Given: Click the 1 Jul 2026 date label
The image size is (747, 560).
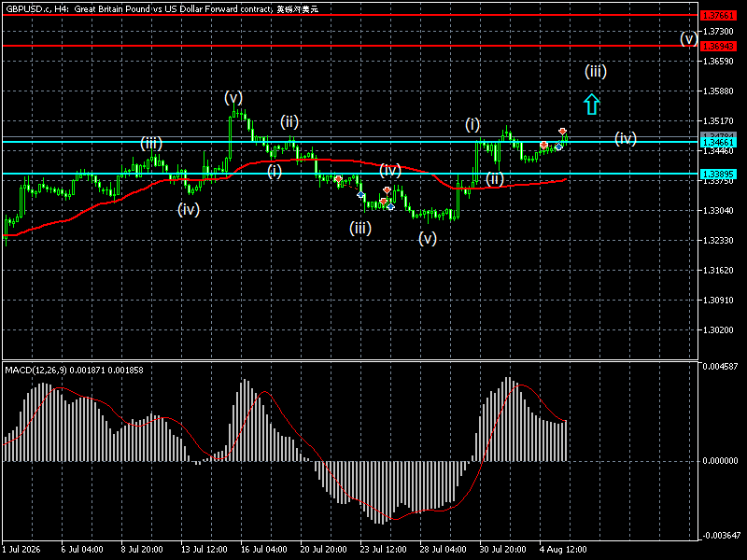Looking at the screenshot, I should pos(21,550).
